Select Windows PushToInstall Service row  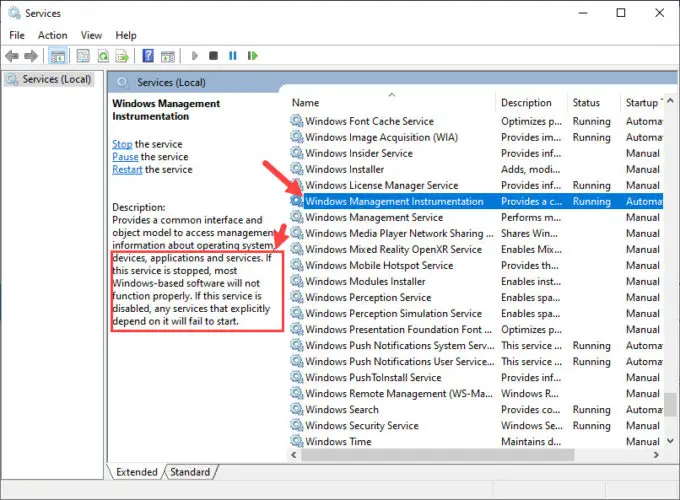[476, 377]
